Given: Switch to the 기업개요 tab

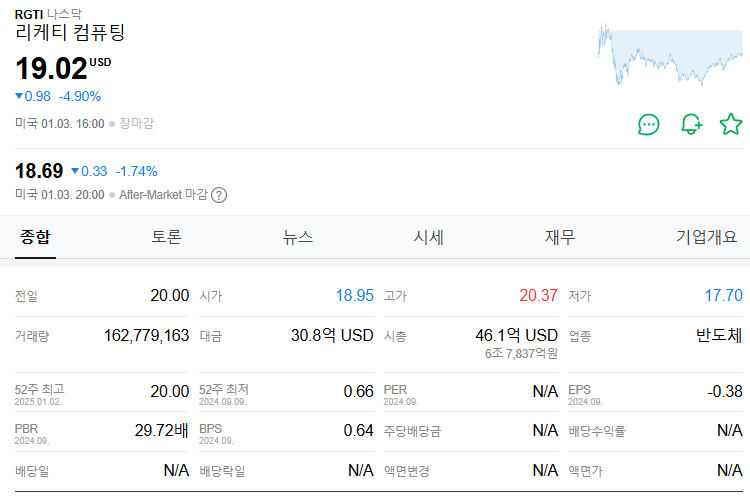Looking at the screenshot, I should pyautogui.click(x=706, y=237).
